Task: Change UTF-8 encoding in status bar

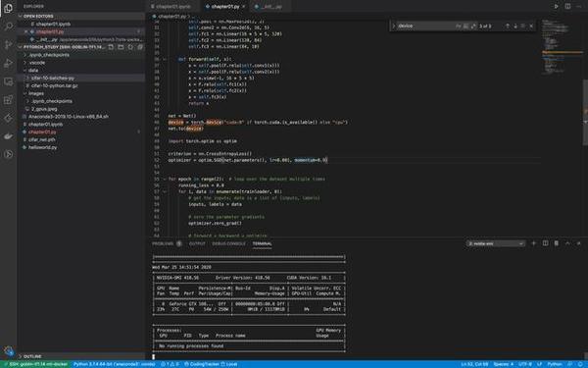Action: pos(524,364)
